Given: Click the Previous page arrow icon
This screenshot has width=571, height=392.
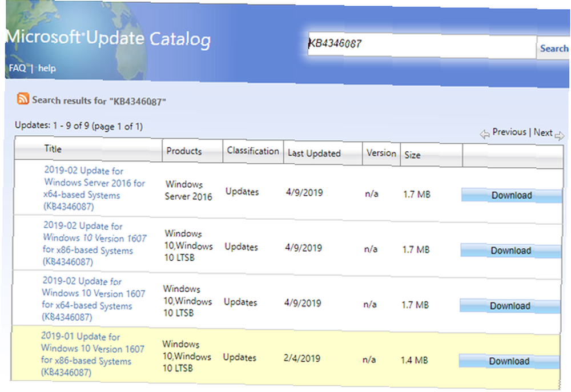Looking at the screenshot, I should click(484, 134).
